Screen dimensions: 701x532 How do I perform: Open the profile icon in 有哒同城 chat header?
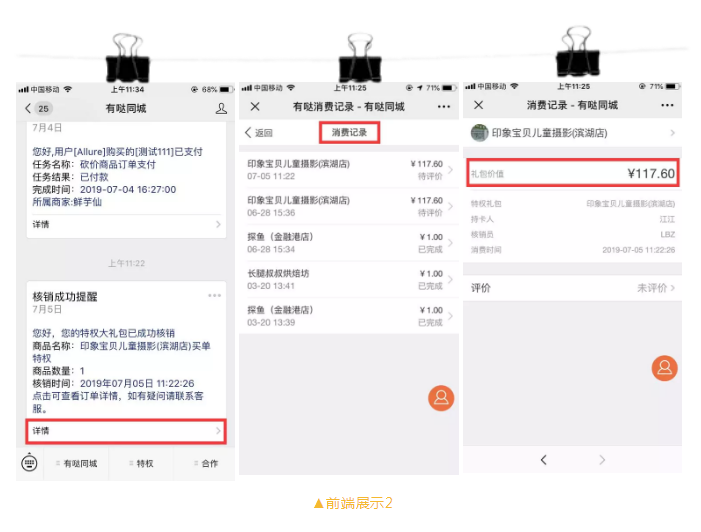coord(221,108)
